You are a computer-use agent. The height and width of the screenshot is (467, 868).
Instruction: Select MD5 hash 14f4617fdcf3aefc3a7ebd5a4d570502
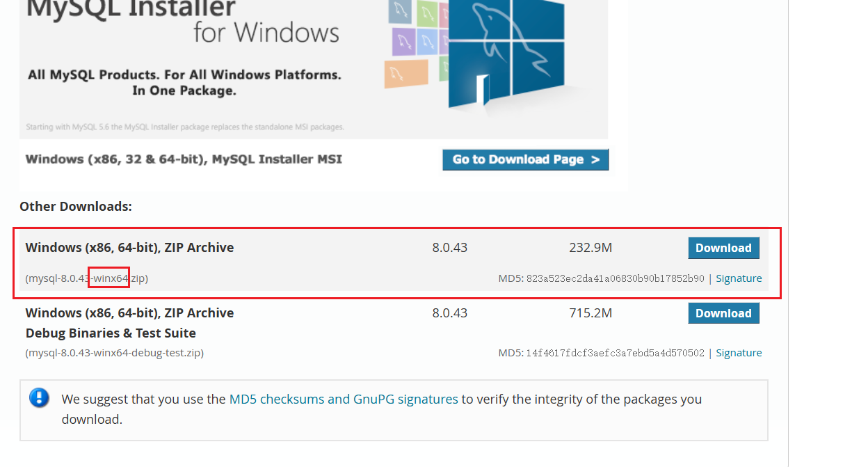[x=615, y=353]
